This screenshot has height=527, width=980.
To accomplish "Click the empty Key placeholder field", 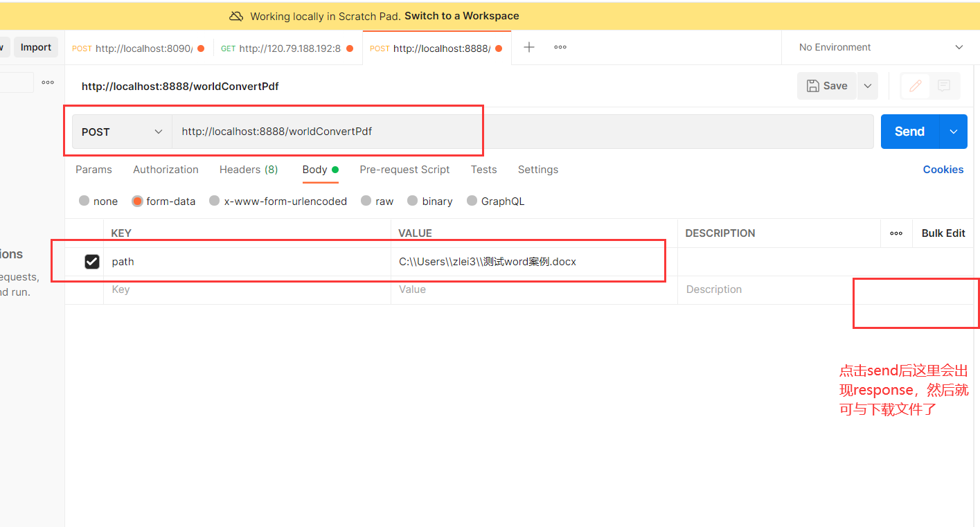I will (247, 289).
